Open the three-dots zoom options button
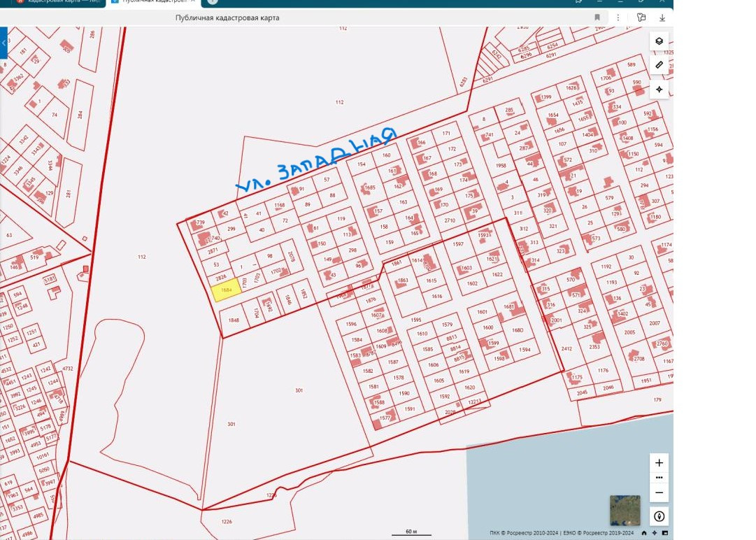The height and width of the screenshot is (540, 756). coord(659,478)
